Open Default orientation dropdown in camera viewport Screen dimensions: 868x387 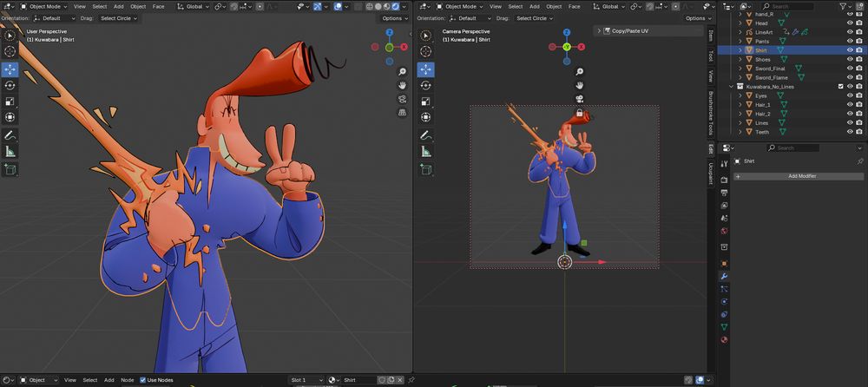tap(470, 18)
